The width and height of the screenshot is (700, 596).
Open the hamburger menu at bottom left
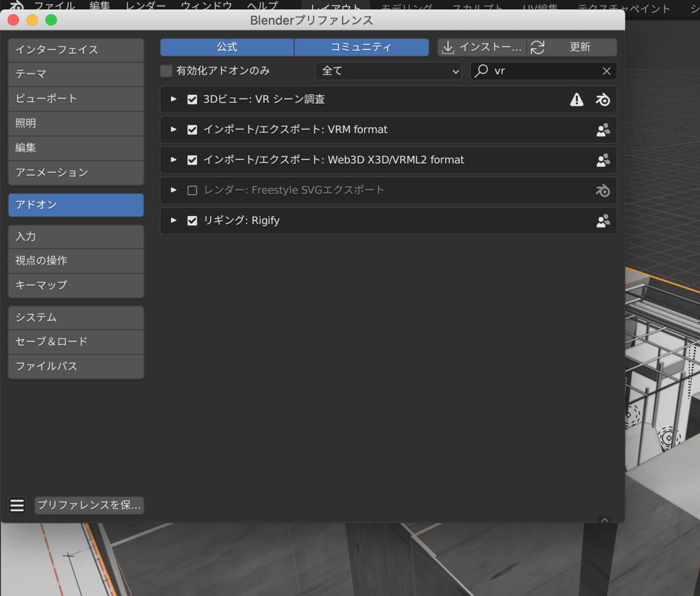pyautogui.click(x=17, y=506)
